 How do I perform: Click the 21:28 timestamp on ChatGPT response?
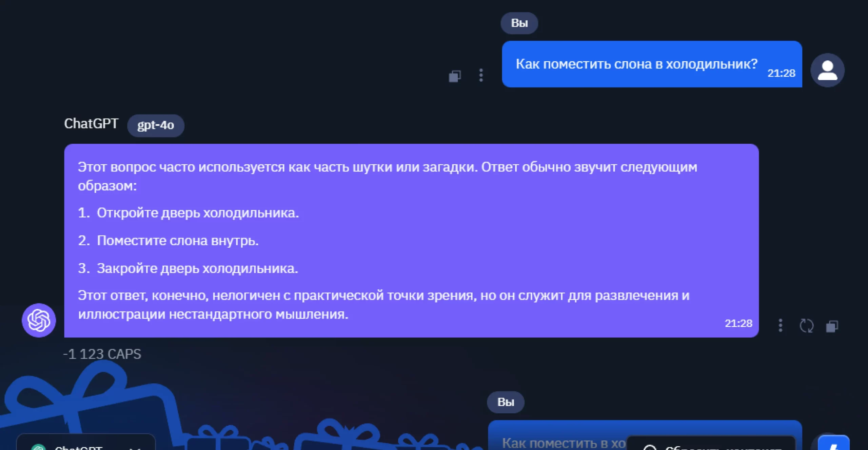(x=738, y=323)
